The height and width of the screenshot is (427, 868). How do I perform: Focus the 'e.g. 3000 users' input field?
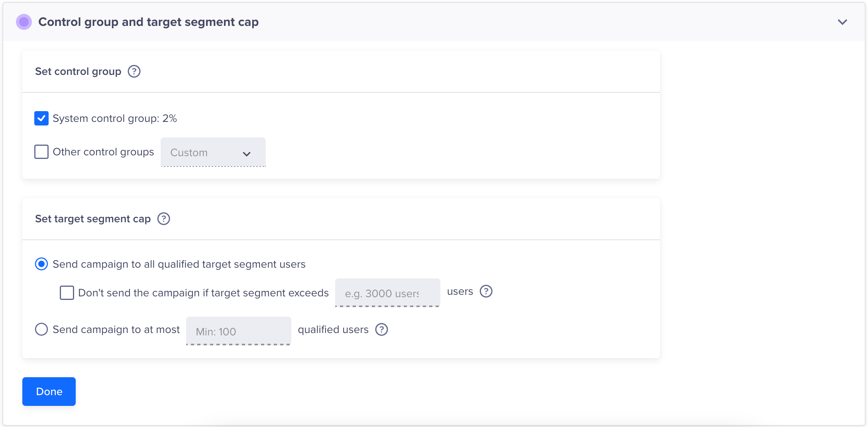click(x=387, y=293)
